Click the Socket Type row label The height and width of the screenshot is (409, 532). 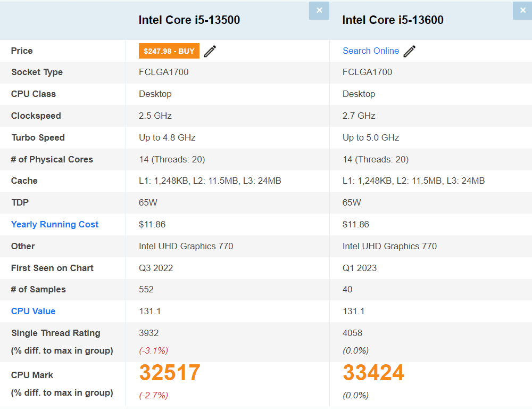37,72
